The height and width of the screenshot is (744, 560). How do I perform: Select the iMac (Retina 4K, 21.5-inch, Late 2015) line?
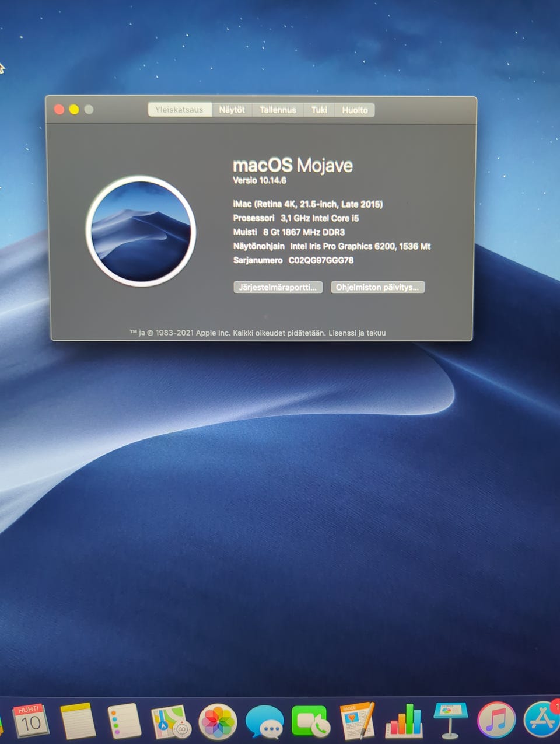click(x=308, y=204)
